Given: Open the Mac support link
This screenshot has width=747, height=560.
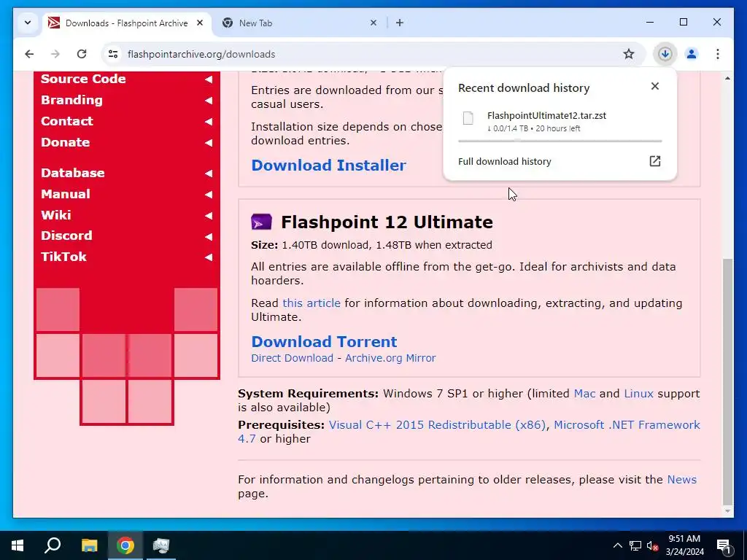Looking at the screenshot, I should [x=584, y=394].
